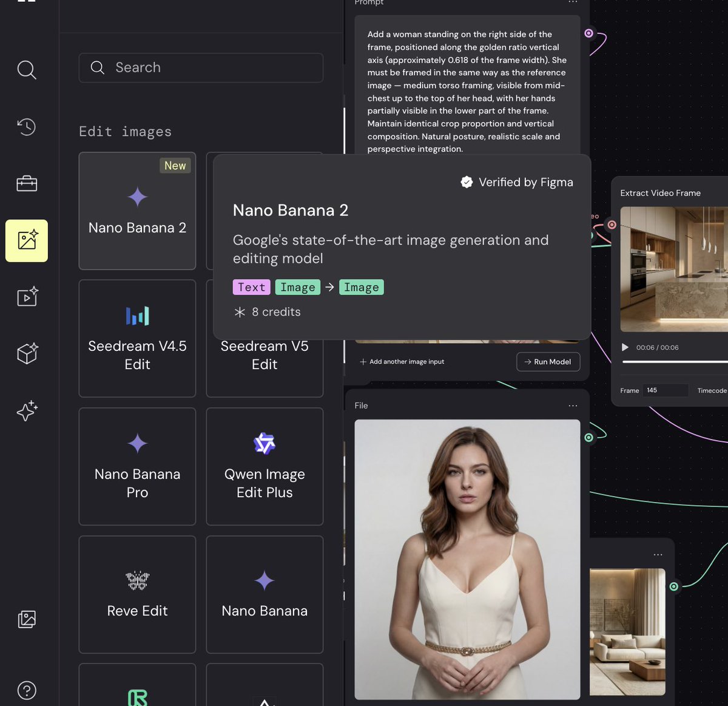Select the highlighted image editing icon in sidebar
Viewport: 728px width, 706px height.
27,241
